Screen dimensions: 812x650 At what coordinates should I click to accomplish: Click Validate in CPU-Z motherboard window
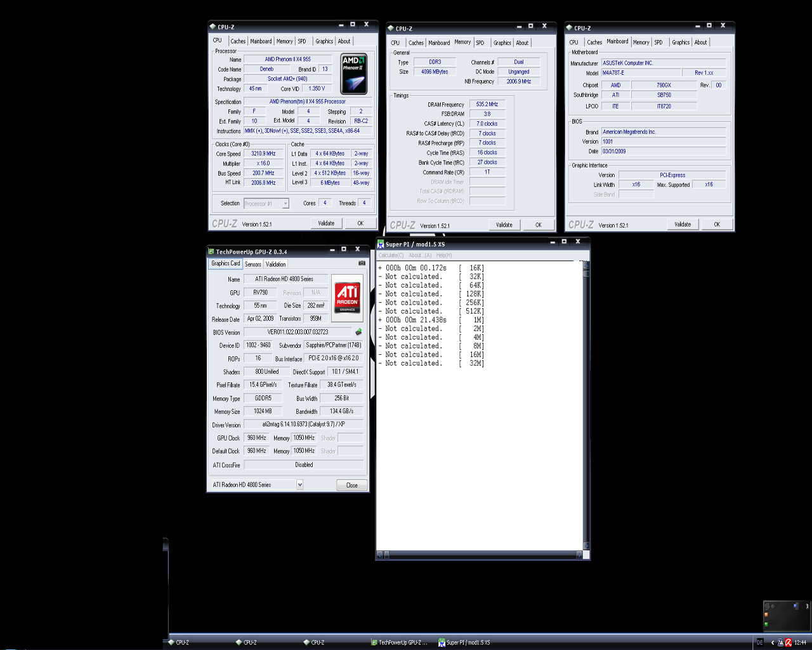pyautogui.click(x=683, y=224)
